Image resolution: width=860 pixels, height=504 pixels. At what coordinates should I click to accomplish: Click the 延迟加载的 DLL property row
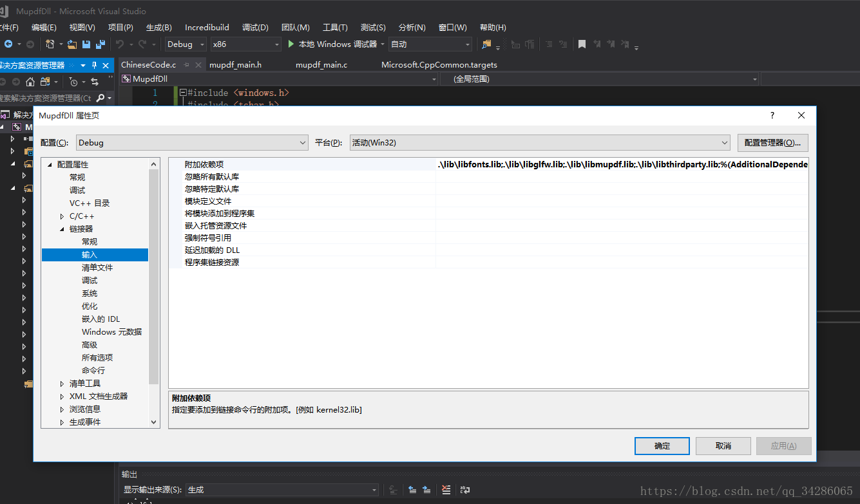point(488,250)
